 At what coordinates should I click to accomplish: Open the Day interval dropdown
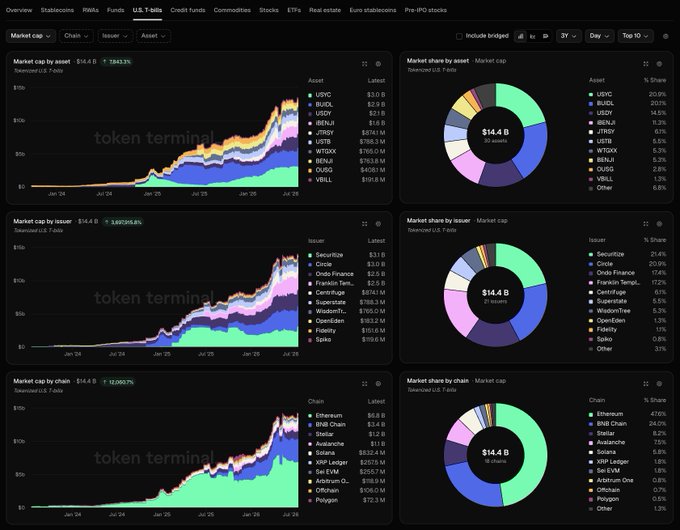tap(599, 36)
